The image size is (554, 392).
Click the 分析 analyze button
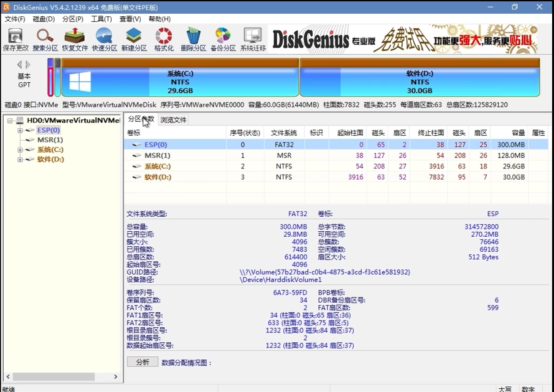pyautogui.click(x=143, y=362)
